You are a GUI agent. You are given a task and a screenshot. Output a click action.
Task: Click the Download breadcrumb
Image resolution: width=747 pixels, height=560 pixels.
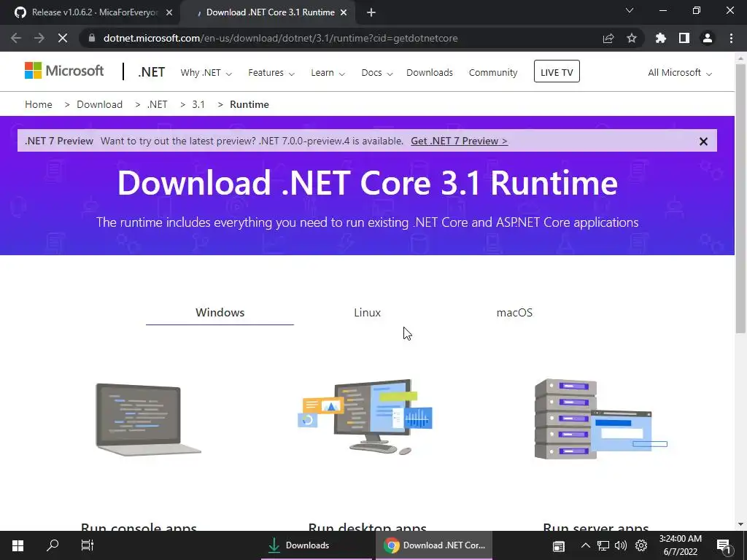pyautogui.click(x=99, y=104)
